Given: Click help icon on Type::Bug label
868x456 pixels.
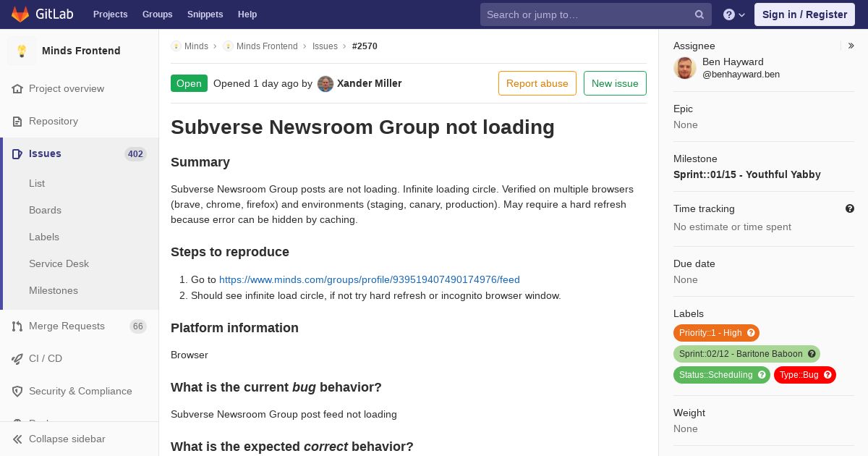Looking at the screenshot, I should pos(827,375).
